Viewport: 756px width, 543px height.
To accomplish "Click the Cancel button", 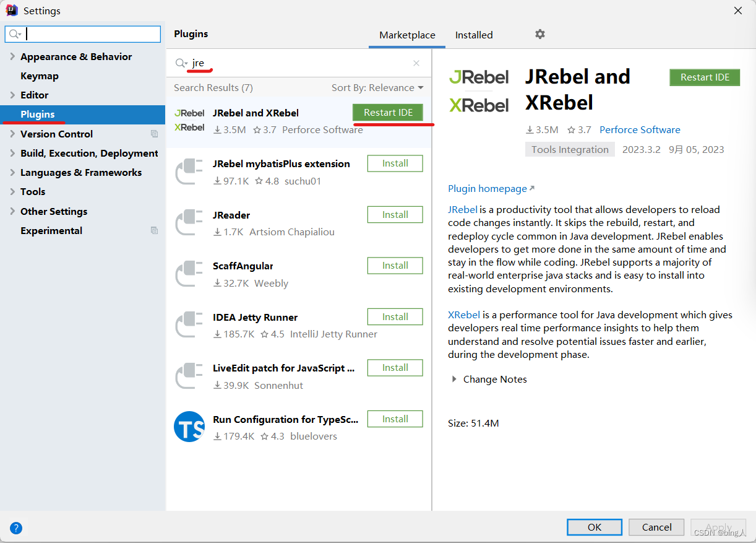I will 656,527.
